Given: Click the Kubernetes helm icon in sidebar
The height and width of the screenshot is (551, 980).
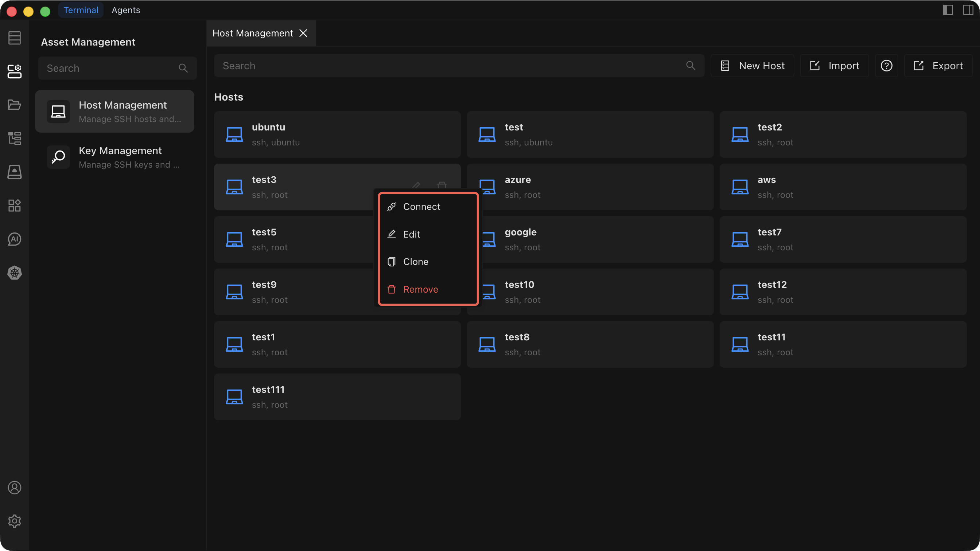Looking at the screenshot, I should click(15, 273).
